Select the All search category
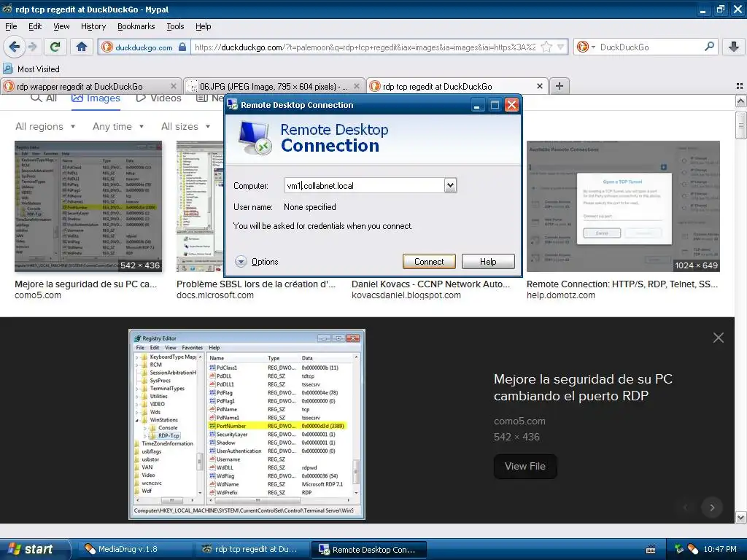This screenshot has height=560, width=747. pyautogui.click(x=43, y=98)
